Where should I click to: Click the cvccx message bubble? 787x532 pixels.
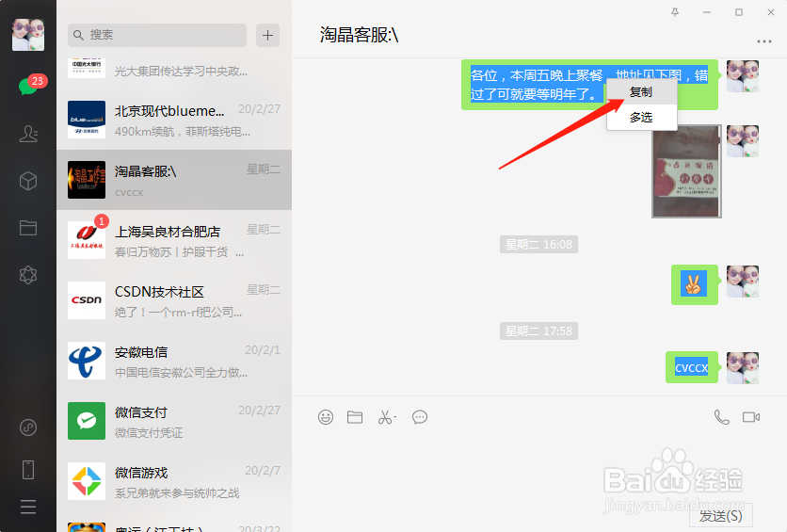692,367
